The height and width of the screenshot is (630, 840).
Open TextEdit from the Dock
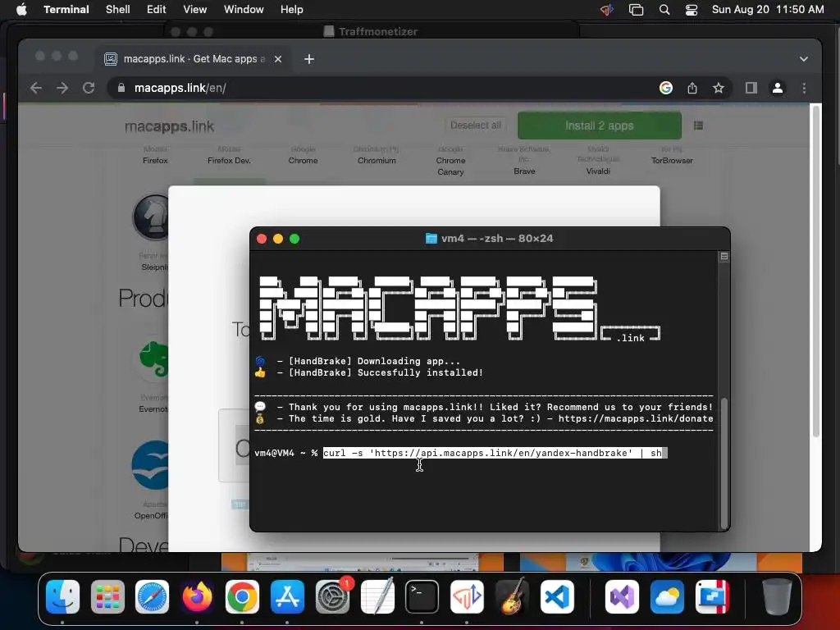click(x=377, y=596)
